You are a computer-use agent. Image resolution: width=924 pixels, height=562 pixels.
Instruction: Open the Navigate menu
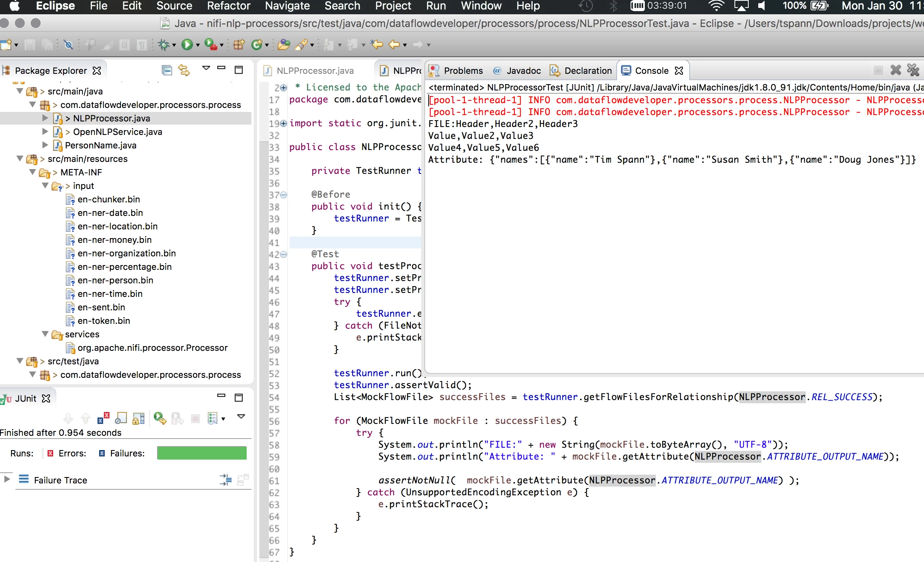287,6
